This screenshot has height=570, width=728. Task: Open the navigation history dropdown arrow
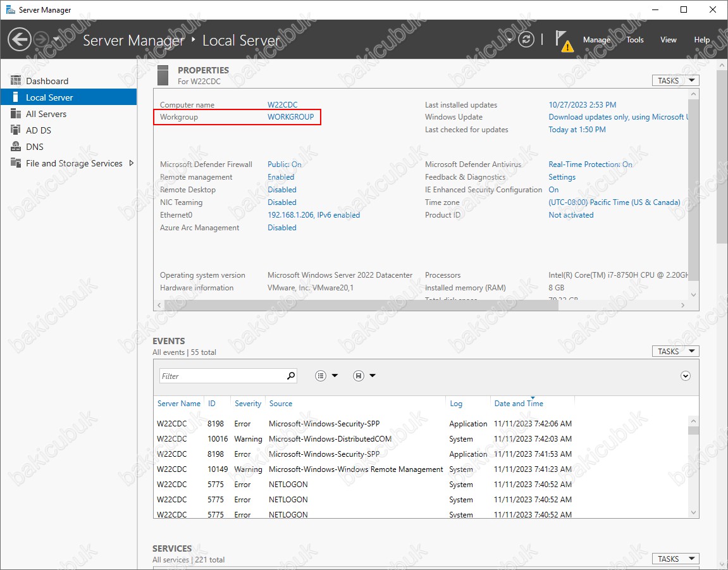[x=56, y=39]
